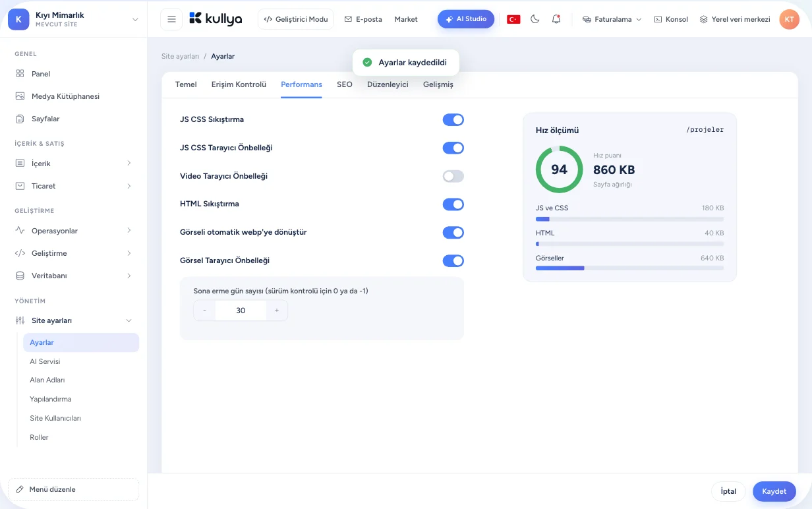Open notifications bell icon
Image resolution: width=812 pixels, height=509 pixels.
(x=556, y=19)
